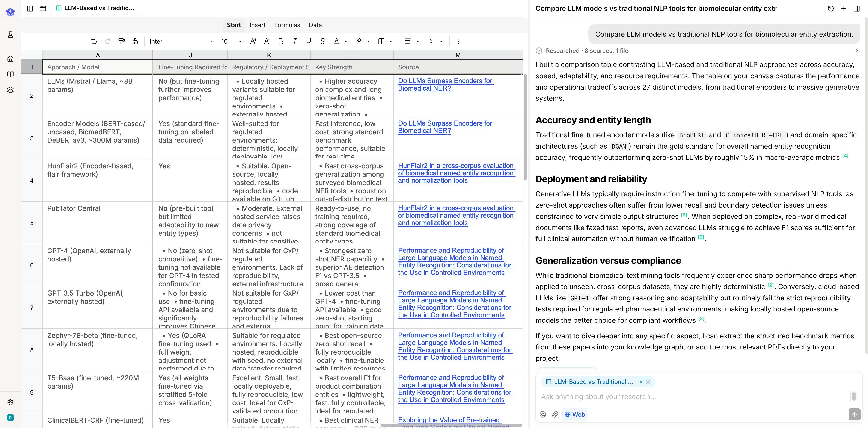868x428 pixels.
Task: Switch to the Formulas ribbon tab
Action: [x=287, y=25]
